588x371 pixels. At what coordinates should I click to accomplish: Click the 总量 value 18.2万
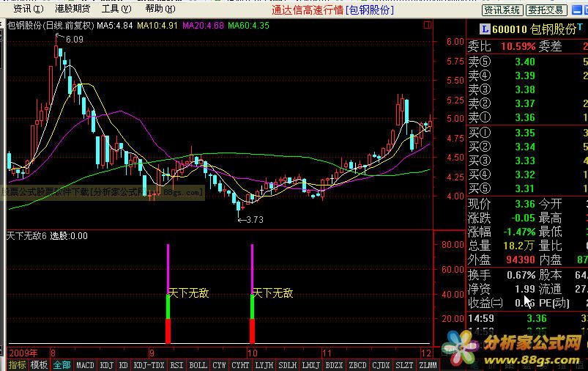[518, 246]
